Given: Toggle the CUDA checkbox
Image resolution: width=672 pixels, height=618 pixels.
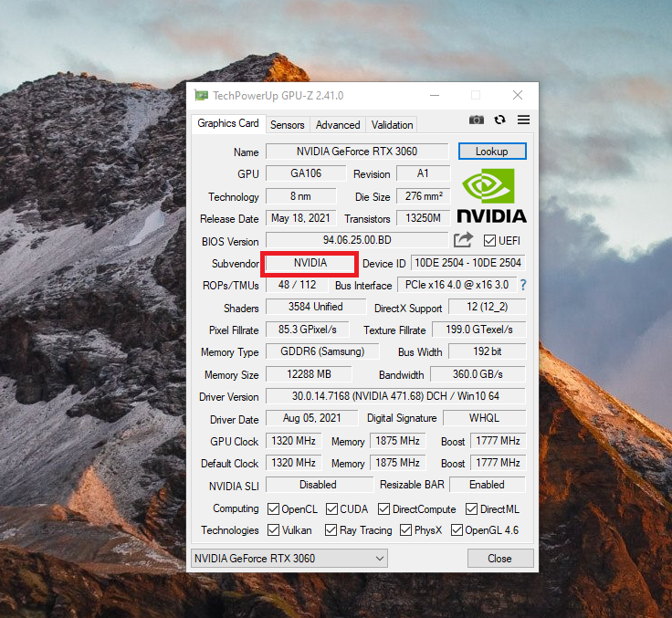Looking at the screenshot, I should [x=331, y=509].
